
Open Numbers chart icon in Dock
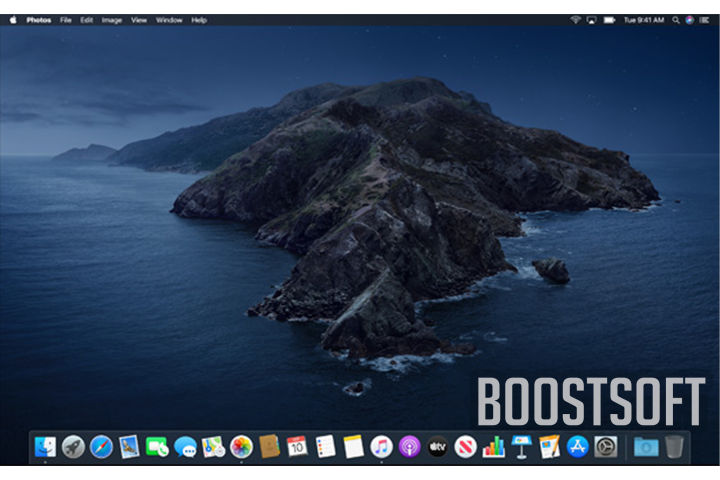tap(493, 446)
